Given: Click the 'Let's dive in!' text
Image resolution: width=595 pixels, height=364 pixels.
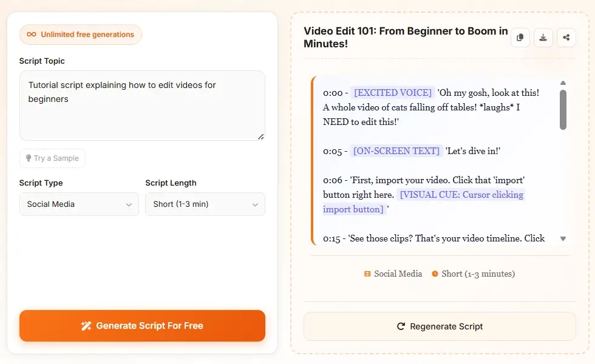Looking at the screenshot, I should click(x=473, y=151).
